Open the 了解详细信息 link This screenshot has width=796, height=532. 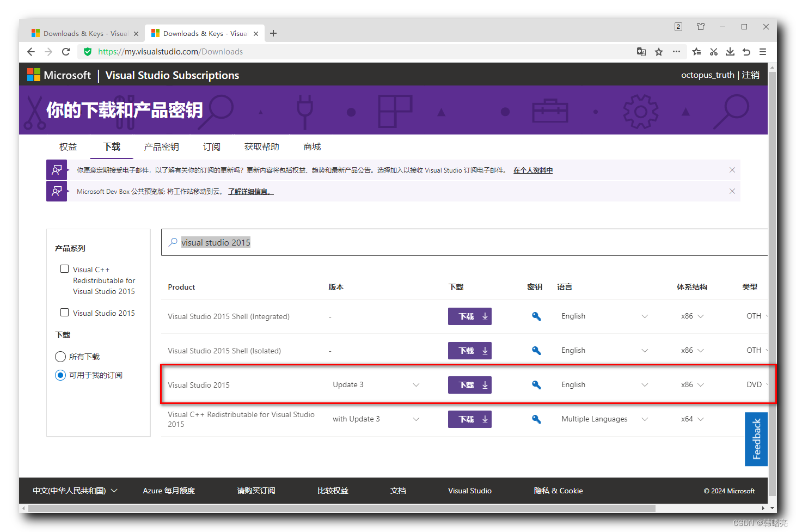pyautogui.click(x=250, y=192)
